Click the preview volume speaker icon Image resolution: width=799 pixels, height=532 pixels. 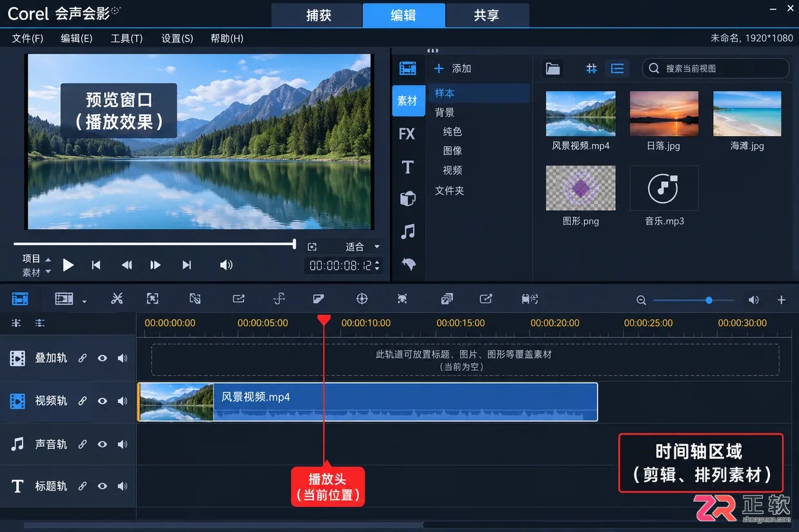(x=226, y=265)
